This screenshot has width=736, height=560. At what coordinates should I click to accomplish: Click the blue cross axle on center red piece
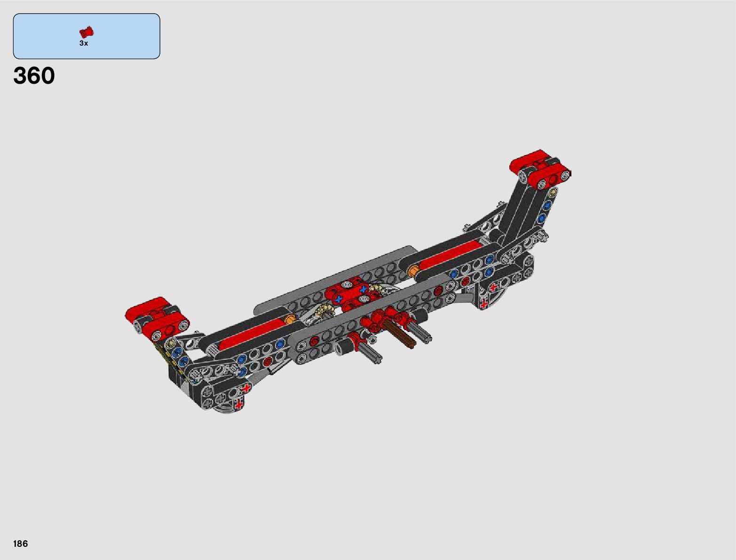[339, 299]
